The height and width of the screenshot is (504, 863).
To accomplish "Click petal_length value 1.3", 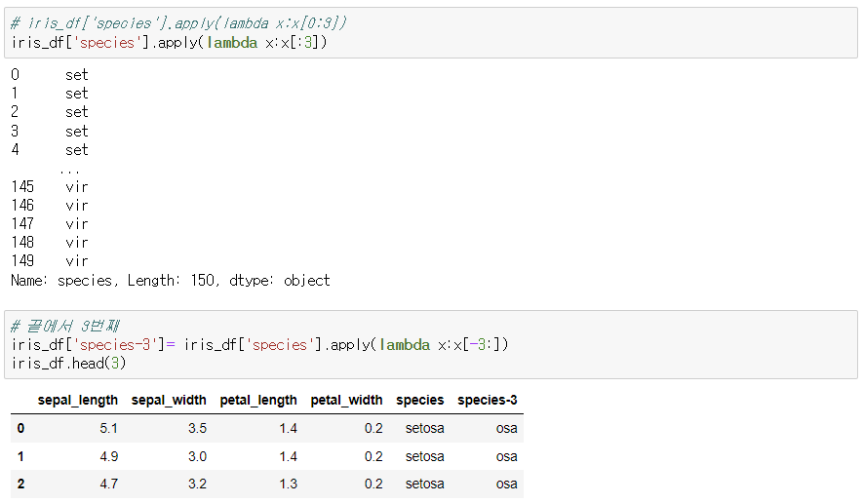I will coord(288,484).
